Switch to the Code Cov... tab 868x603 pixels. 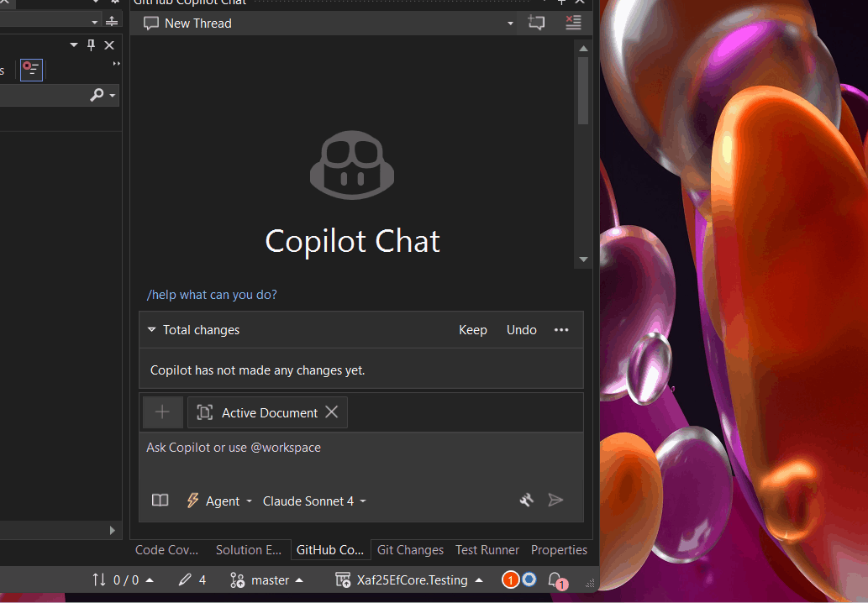[x=166, y=550]
